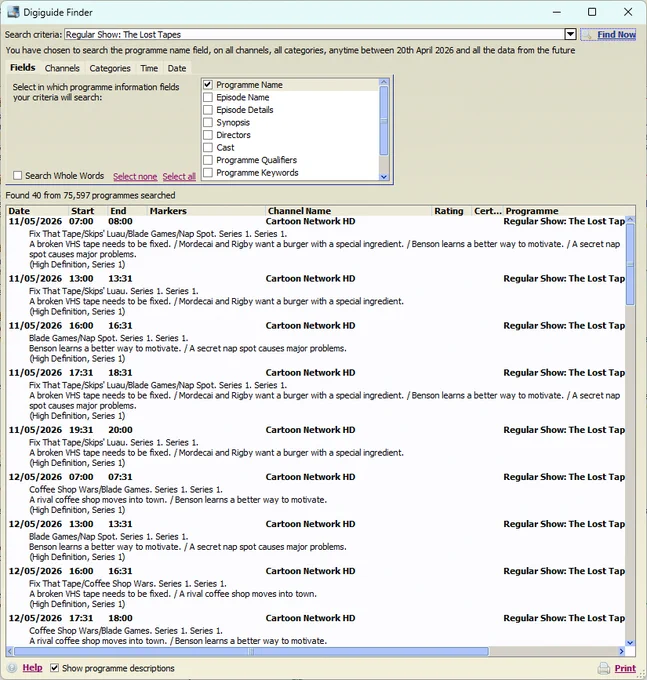Check Programme Qualifiers in fields list
The height and width of the screenshot is (680, 647).
pos(208,160)
